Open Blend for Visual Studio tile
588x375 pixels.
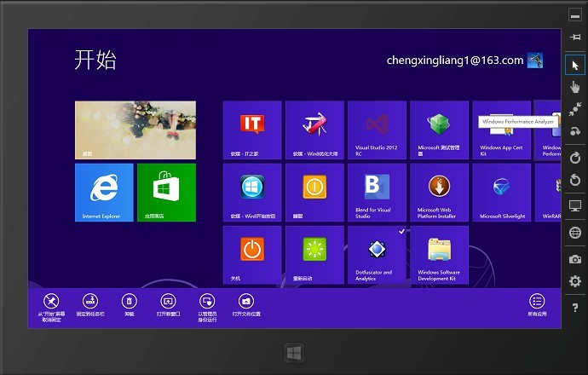click(x=377, y=193)
